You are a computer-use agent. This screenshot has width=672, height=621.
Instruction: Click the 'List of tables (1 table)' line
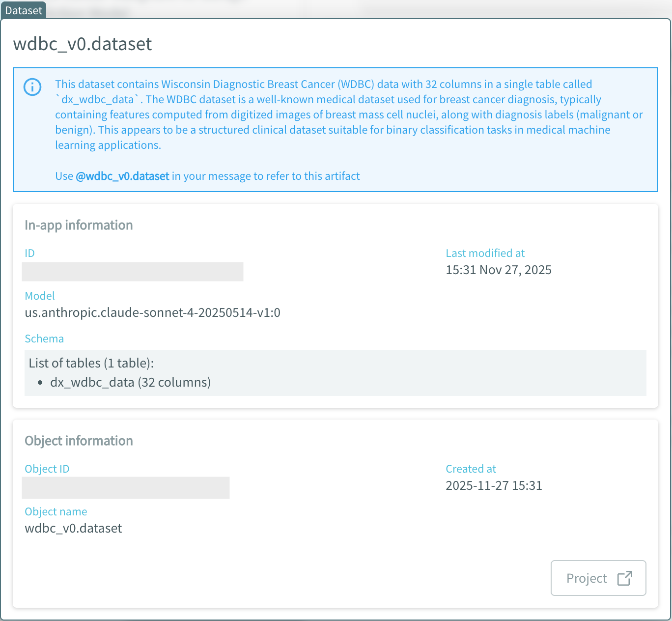pos(91,363)
